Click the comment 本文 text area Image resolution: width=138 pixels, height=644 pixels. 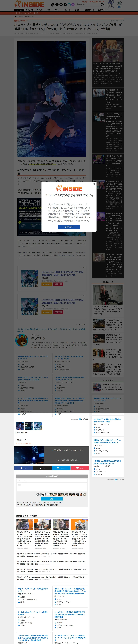[x=52, y=488]
